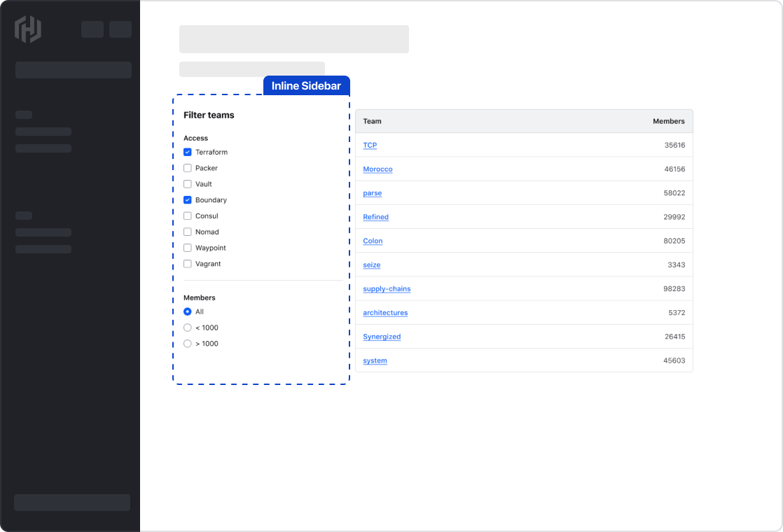
Task: Click the Members column header
Action: (668, 120)
